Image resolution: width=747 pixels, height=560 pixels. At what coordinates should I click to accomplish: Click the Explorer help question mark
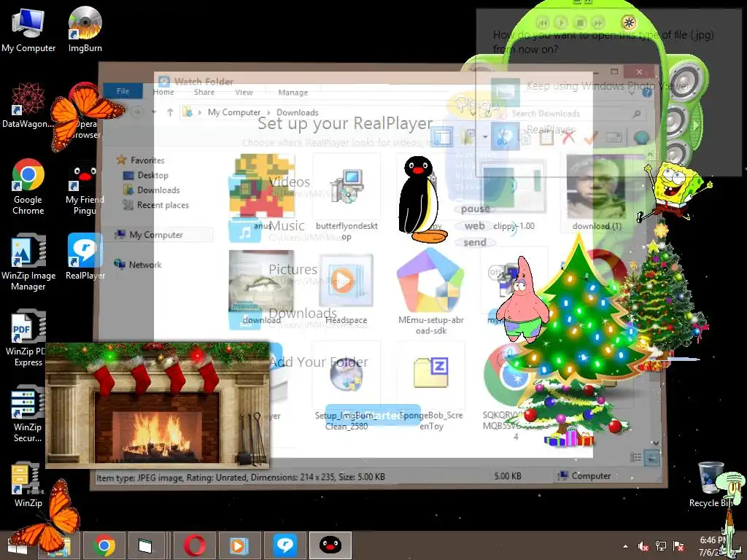646,93
